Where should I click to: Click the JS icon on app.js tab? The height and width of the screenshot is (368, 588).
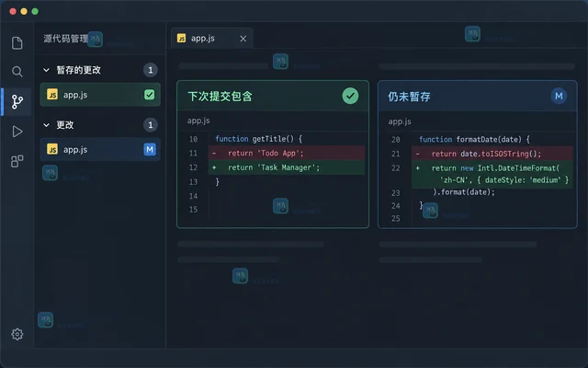coord(182,38)
